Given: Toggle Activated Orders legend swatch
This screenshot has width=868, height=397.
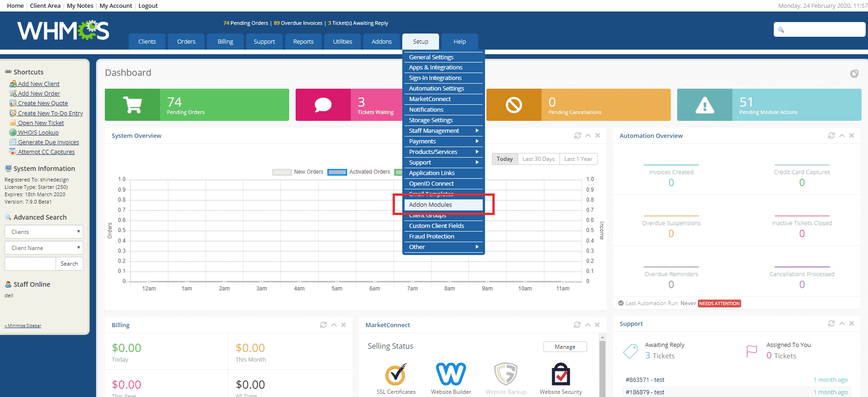Looking at the screenshot, I should [337, 172].
